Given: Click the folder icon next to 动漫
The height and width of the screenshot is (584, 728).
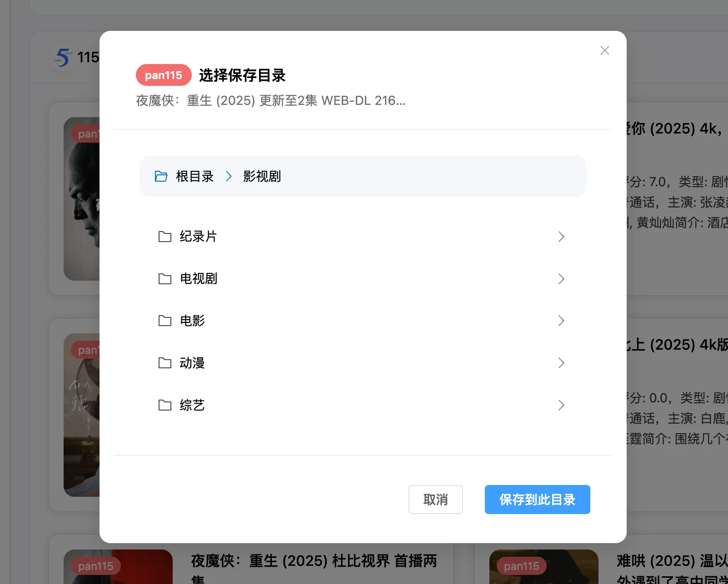Looking at the screenshot, I should pos(165,363).
